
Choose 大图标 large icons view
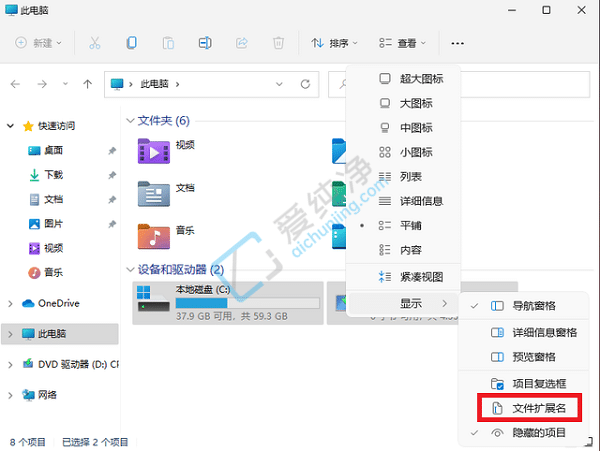(403, 103)
